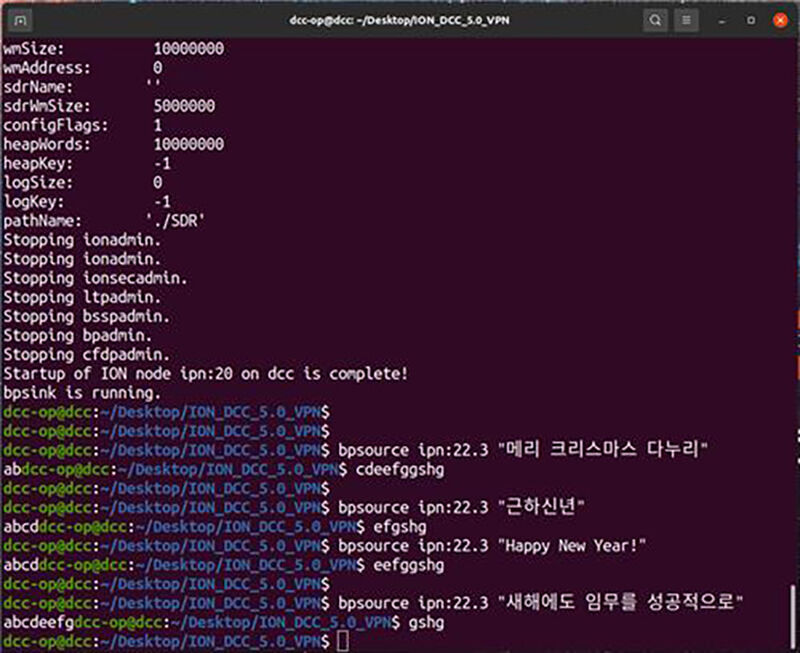Click the 'gshg' output text
800x653 pixels.
427,623
